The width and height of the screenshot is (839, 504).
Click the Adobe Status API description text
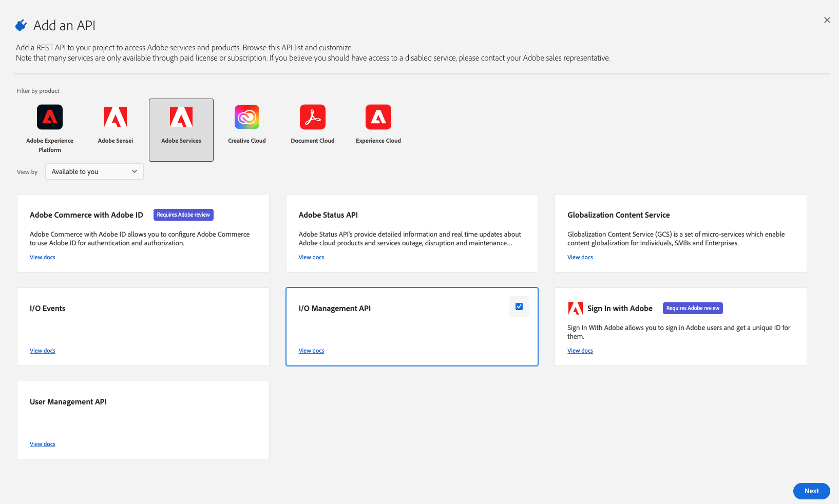tap(410, 239)
